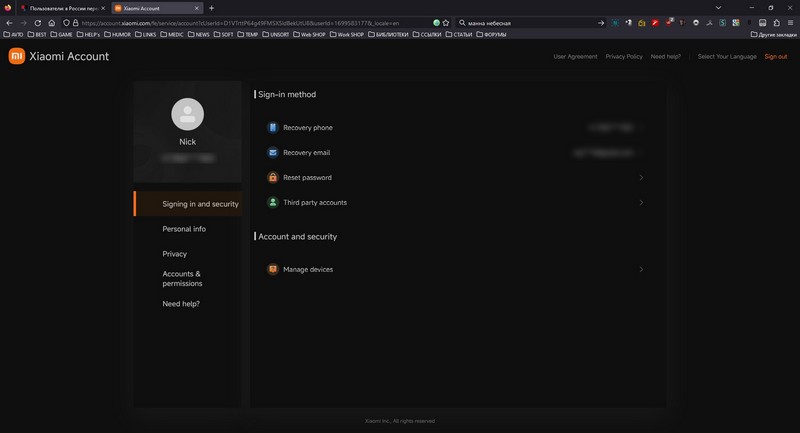Click Select Your Language
800x433 pixels.
[x=727, y=57]
